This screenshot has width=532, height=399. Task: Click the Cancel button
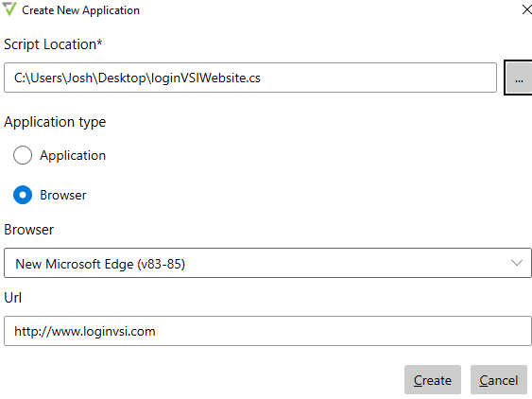tap(498, 380)
